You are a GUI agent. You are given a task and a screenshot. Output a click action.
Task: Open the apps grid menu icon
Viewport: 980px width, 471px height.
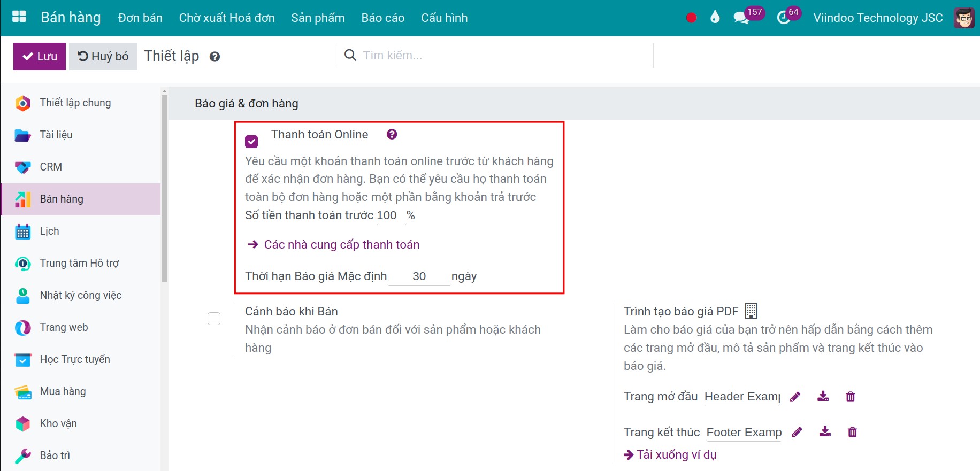point(19,17)
